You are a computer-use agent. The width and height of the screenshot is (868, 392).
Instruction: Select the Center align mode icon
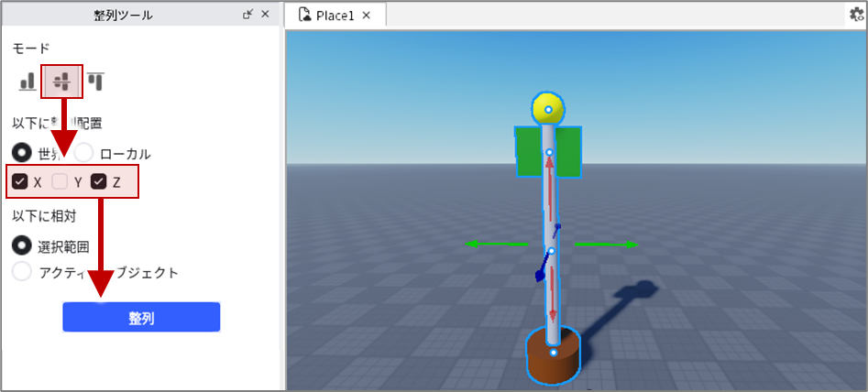(61, 82)
